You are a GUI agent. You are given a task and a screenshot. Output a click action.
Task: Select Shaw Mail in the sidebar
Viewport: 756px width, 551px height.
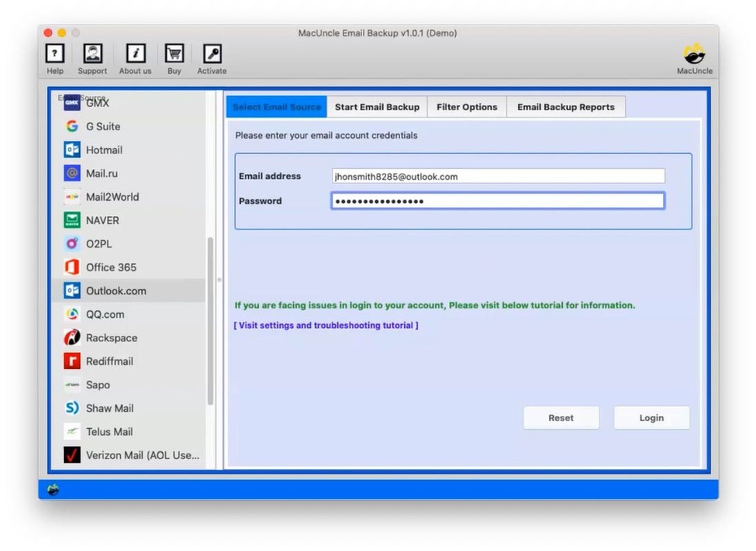coord(110,408)
